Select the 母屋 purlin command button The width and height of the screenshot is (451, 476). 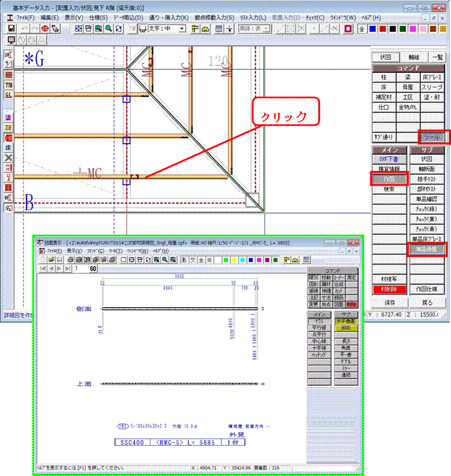tap(408, 87)
